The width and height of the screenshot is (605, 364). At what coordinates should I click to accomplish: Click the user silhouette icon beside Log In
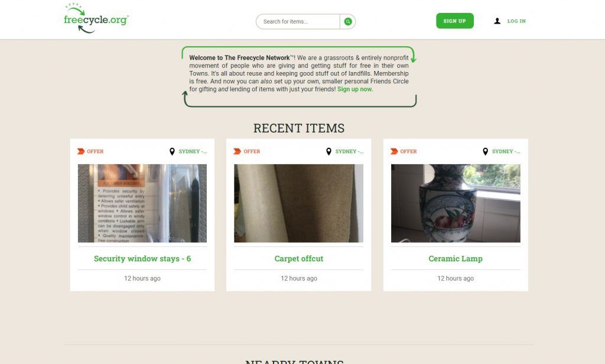pos(497,21)
